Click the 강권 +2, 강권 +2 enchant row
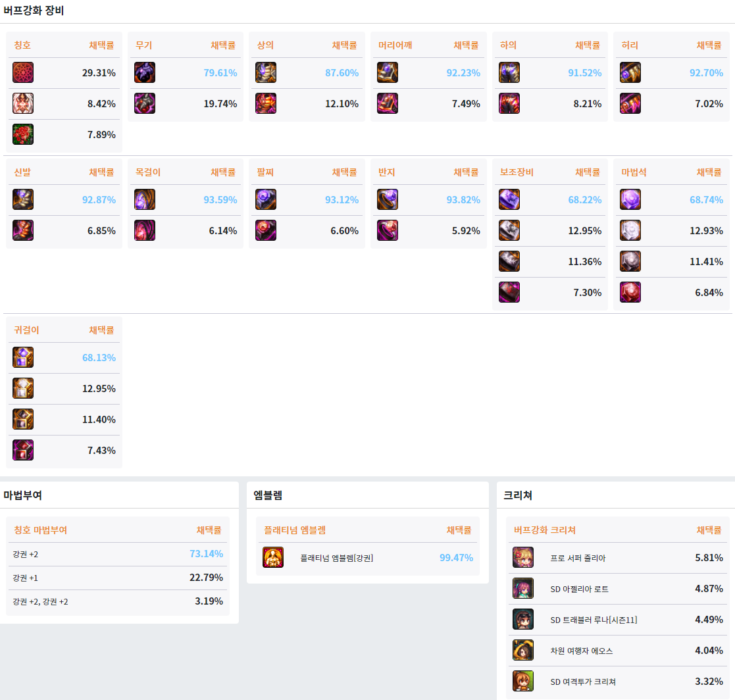735x700 pixels. point(118,601)
